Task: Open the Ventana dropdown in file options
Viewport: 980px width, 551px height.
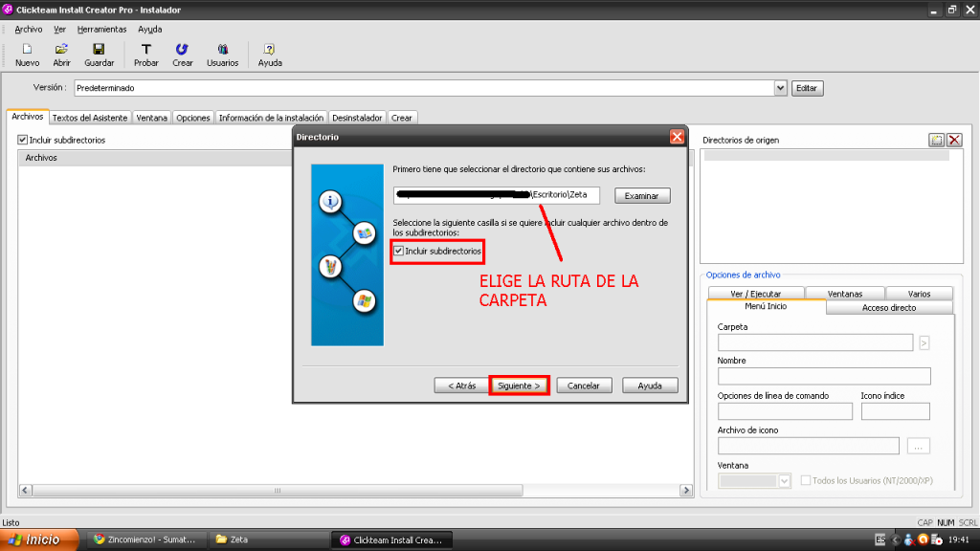Action: pyautogui.click(x=784, y=481)
